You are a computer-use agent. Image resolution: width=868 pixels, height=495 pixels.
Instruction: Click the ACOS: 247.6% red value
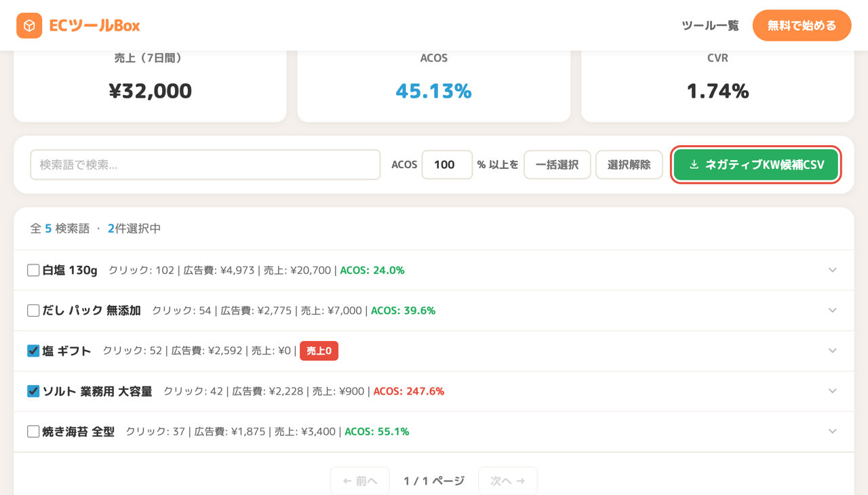click(x=409, y=391)
